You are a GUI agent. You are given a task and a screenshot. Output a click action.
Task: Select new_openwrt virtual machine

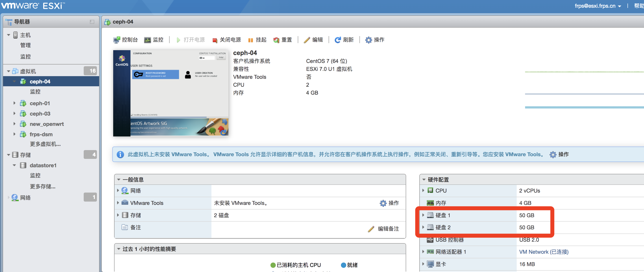[46, 124]
